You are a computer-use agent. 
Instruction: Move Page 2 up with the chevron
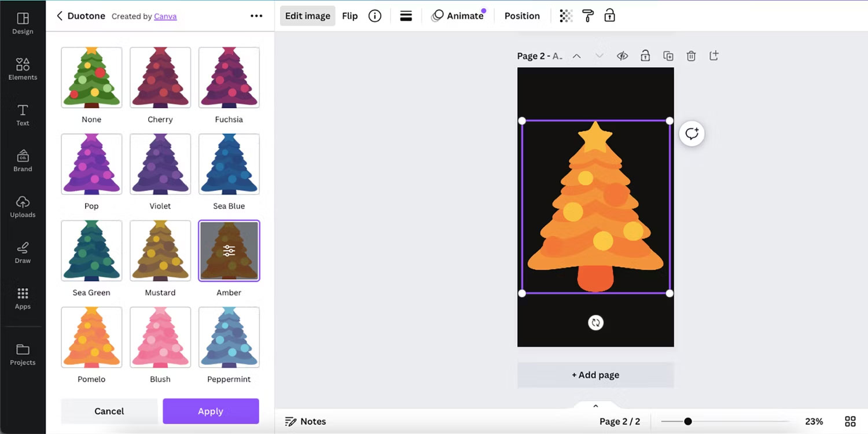[x=576, y=56]
